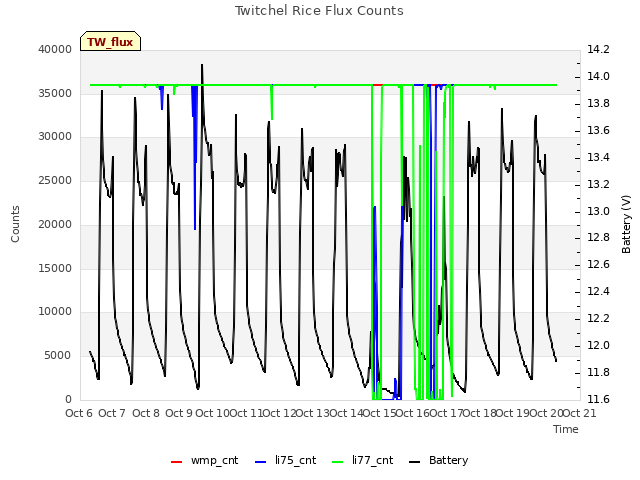Click the green li77_cnt legend swatch
This screenshot has width=640, height=480.
click(x=338, y=462)
